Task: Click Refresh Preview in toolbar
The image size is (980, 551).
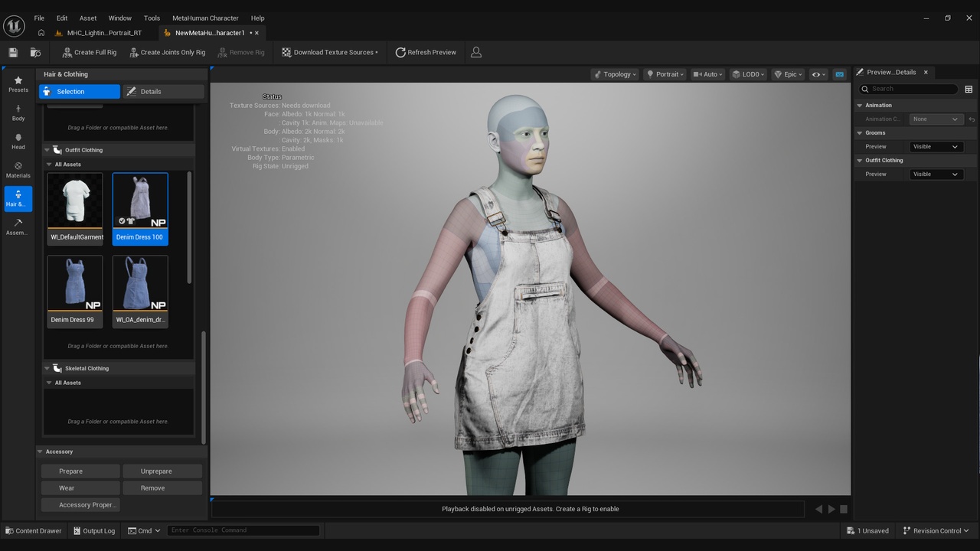Action: pos(426,52)
